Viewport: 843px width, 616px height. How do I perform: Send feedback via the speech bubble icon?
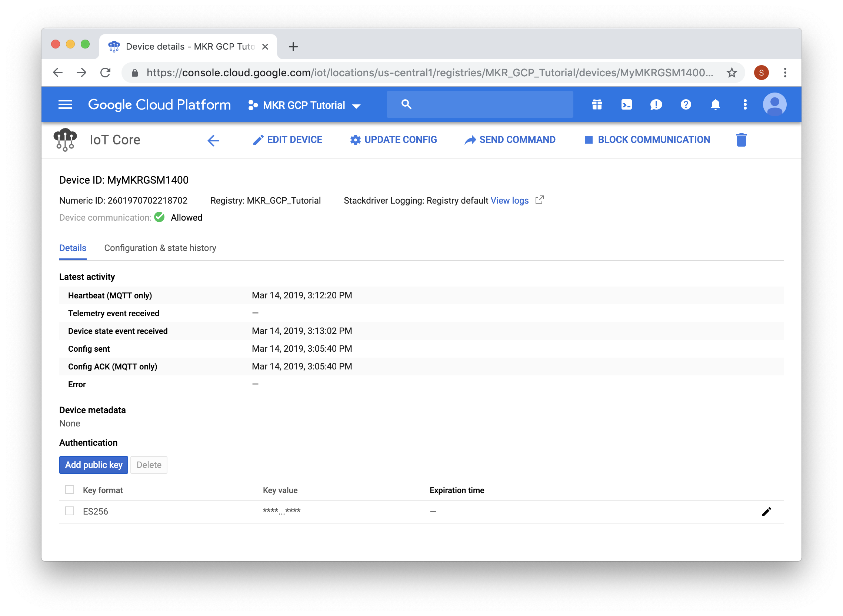(656, 105)
